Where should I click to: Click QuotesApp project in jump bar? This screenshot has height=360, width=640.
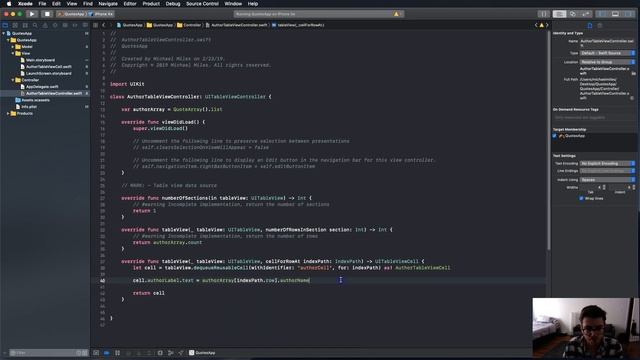pos(130,25)
